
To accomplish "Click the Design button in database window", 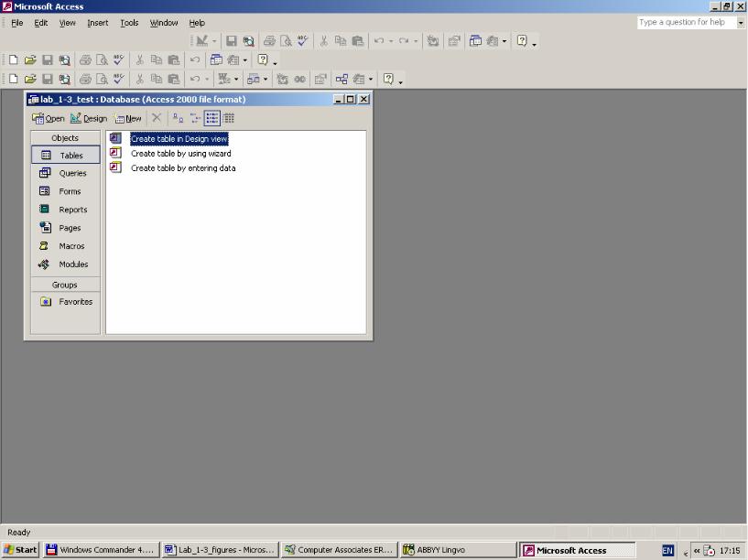I will point(89,118).
